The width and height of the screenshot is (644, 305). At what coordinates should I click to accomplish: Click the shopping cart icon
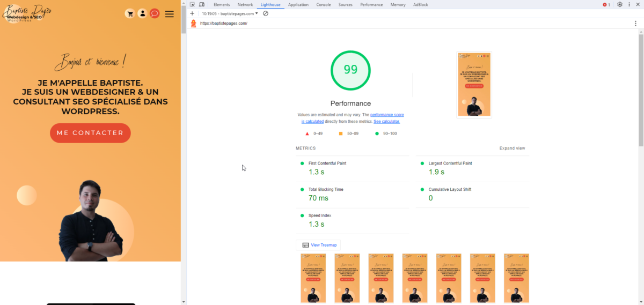(129, 13)
